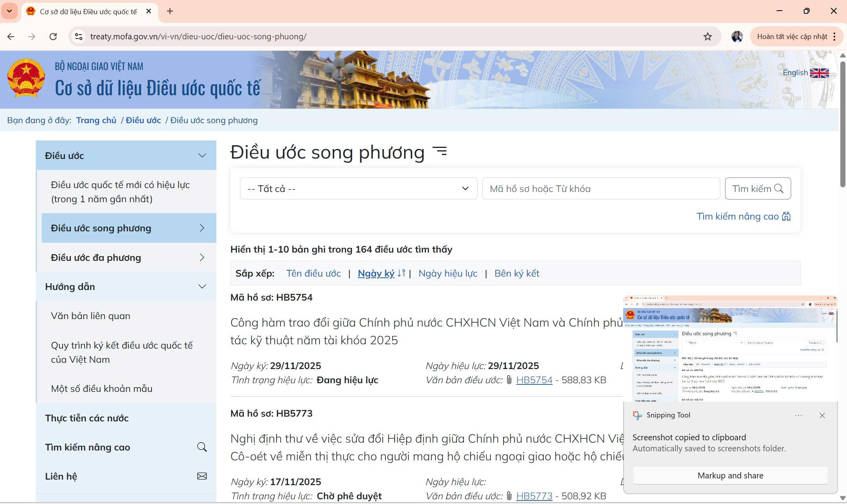Click the list options icon beside Điều ước song phương title
Image resolution: width=847 pixels, height=504 pixels.
pos(440,151)
